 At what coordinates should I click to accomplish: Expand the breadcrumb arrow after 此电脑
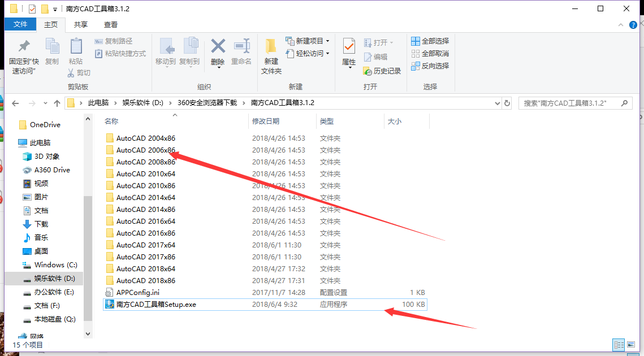click(115, 103)
